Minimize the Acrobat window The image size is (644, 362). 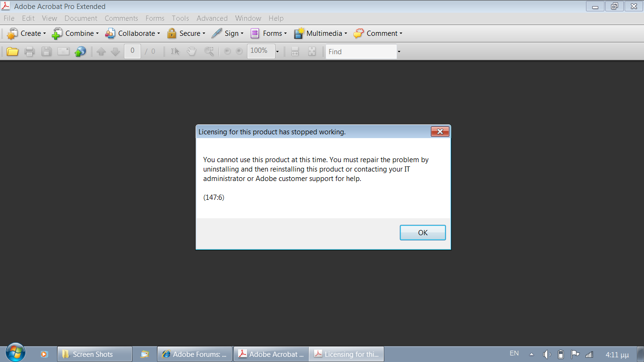point(595,6)
